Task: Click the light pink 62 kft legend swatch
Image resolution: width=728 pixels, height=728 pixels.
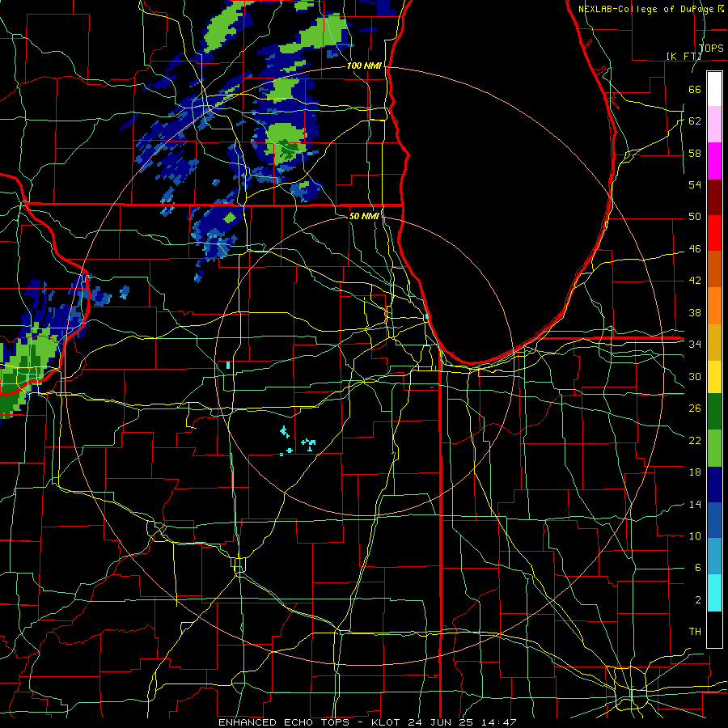Action: pos(714,125)
